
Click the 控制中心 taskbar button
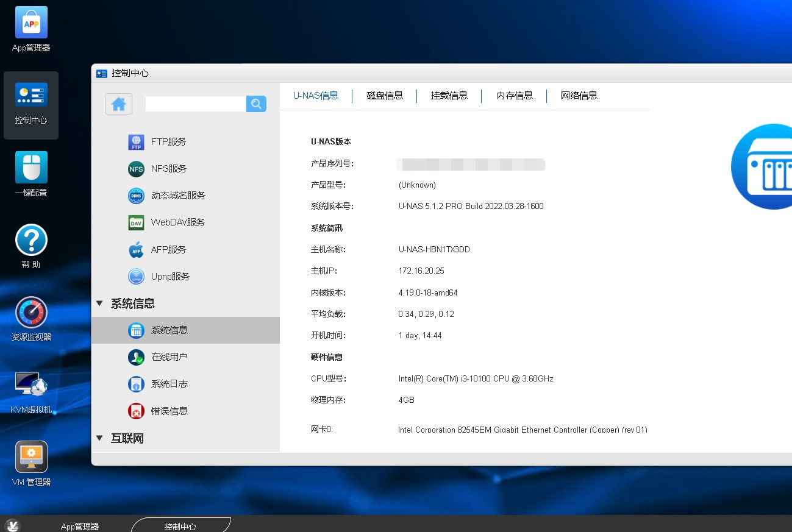180,526
